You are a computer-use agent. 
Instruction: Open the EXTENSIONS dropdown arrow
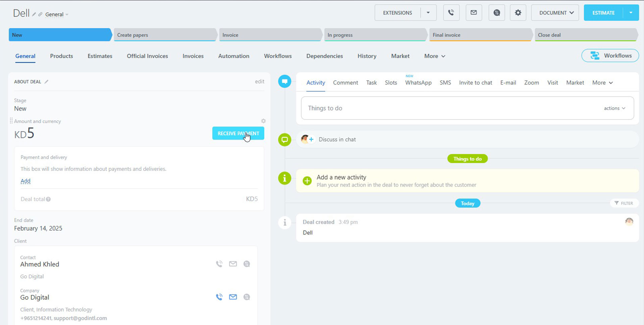pyautogui.click(x=428, y=13)
